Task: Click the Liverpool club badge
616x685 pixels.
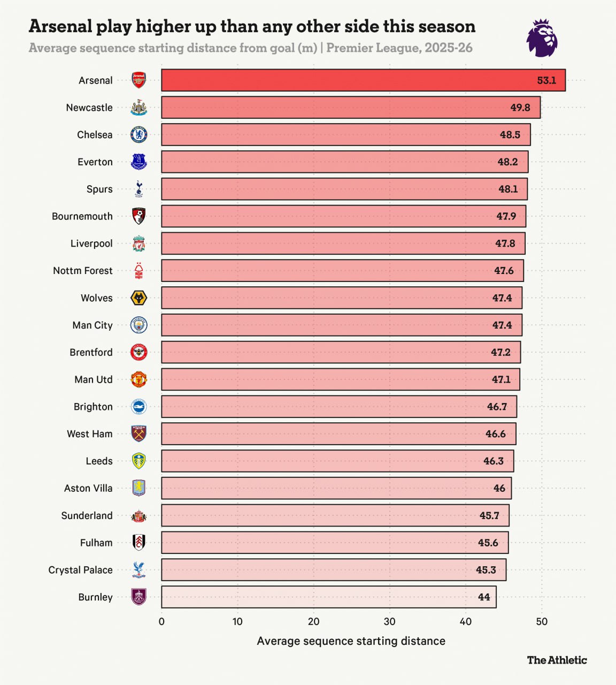Action: tap(138, 243)
